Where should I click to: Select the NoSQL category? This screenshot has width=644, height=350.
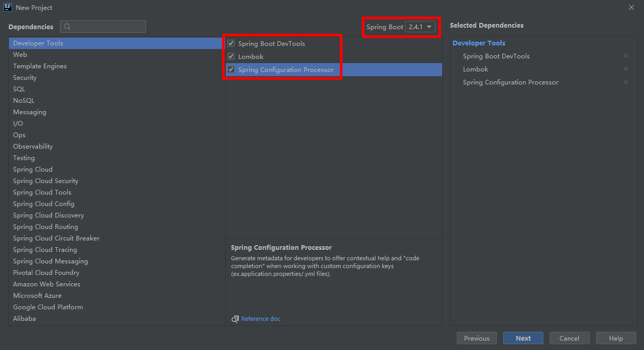coord(116,101)
